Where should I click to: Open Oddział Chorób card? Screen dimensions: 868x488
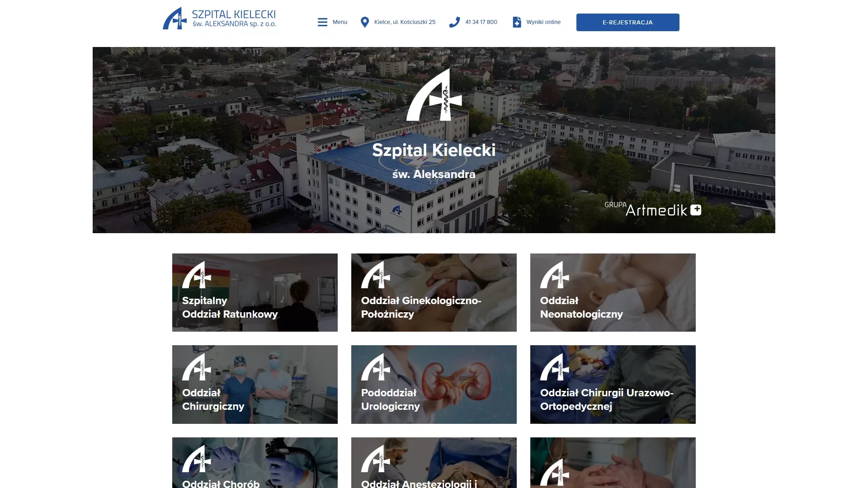pos(255,463)
